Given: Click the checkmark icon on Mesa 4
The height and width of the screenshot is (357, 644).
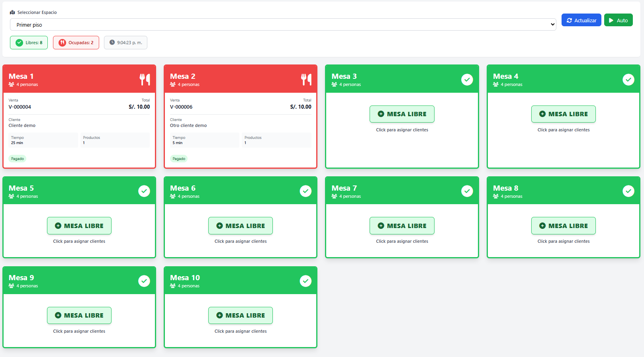Looking at the screenshot, I should click(628, 80).
